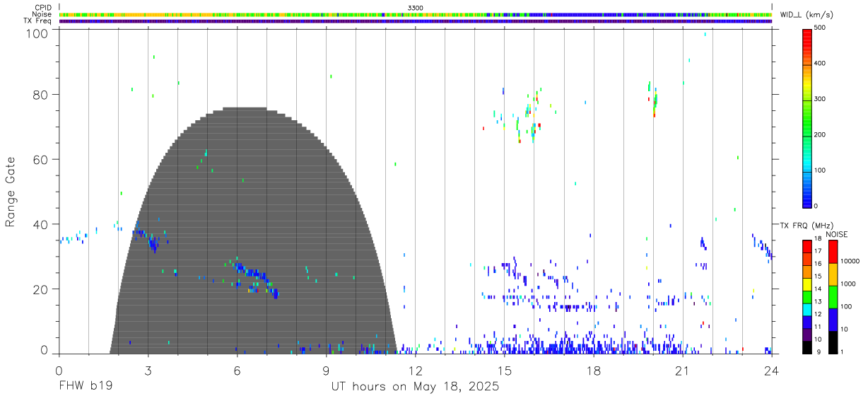The width and height of the screenshot is (868, 401).
Task: Click the x-axis tick label 9
Action: click(x=326, y=370)
